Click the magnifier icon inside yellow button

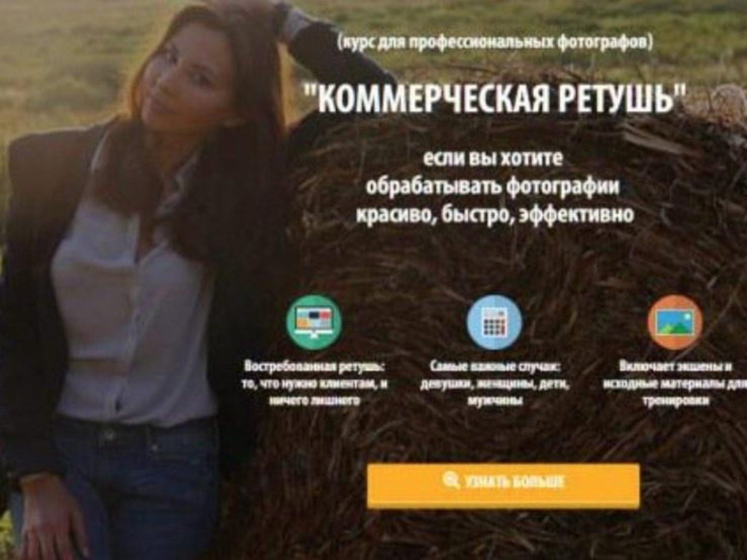click(x=451, y=481)
